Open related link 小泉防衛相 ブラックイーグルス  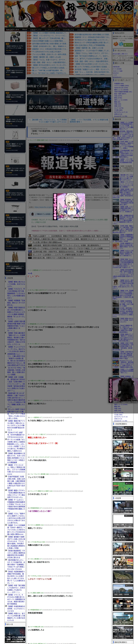click(69, 245)
